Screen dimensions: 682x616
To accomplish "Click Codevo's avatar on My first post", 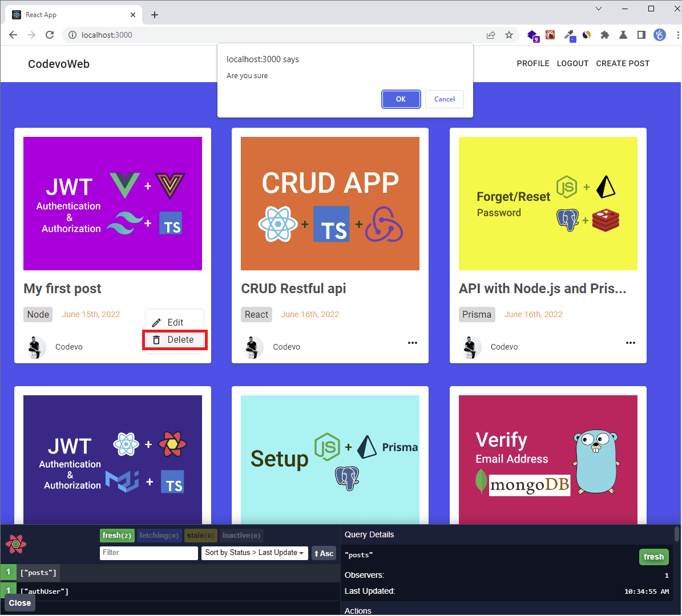I will click(x=35, y=346).
